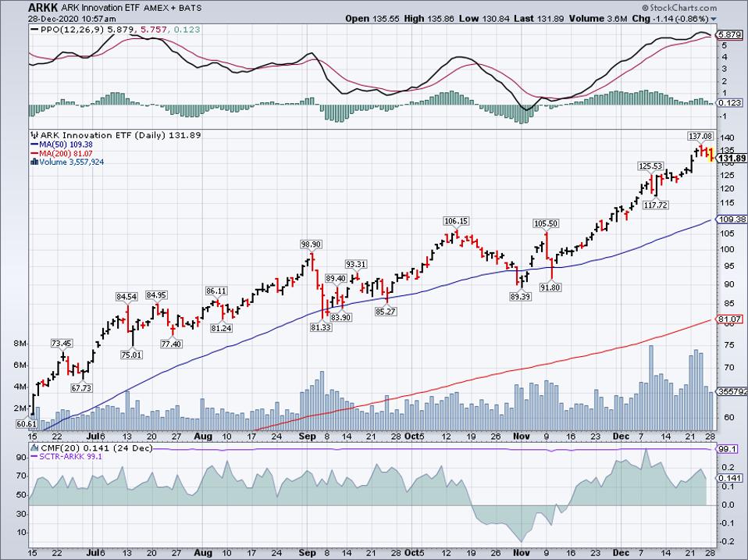Click the red 81.07 flag on the right axis
Image resolution: width=748 pixels, height=560 pixels.
pos(729,319)
